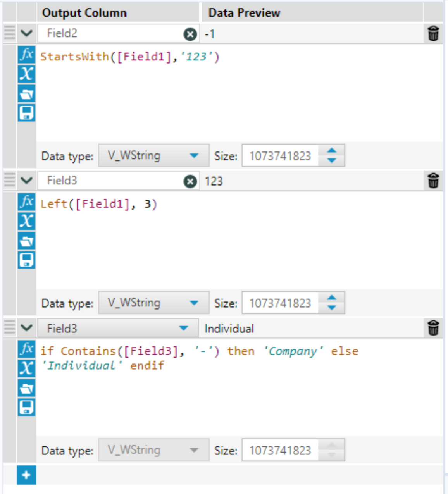Delete the Individual preview expression row
This screenshot has width=448, height=494.
point(433,328)
